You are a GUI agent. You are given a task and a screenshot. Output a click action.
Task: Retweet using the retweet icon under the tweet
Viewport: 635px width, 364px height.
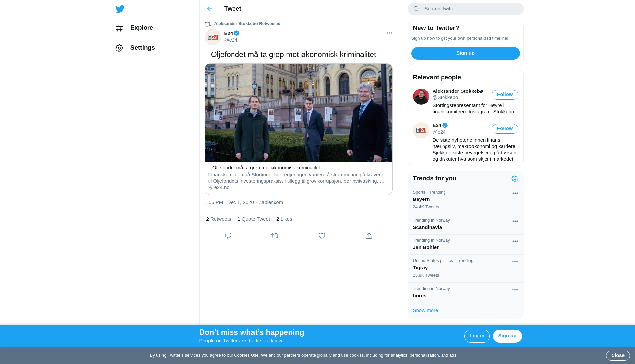(x=275, y=236)
